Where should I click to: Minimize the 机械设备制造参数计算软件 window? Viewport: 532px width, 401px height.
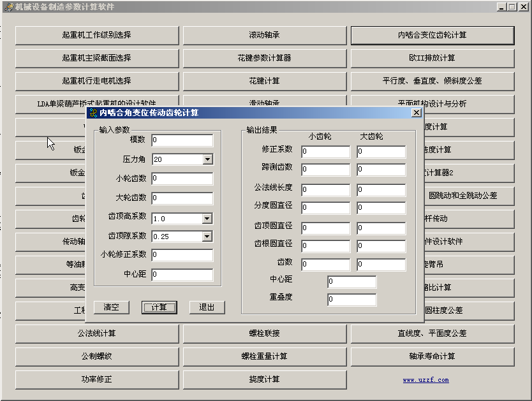501,7
